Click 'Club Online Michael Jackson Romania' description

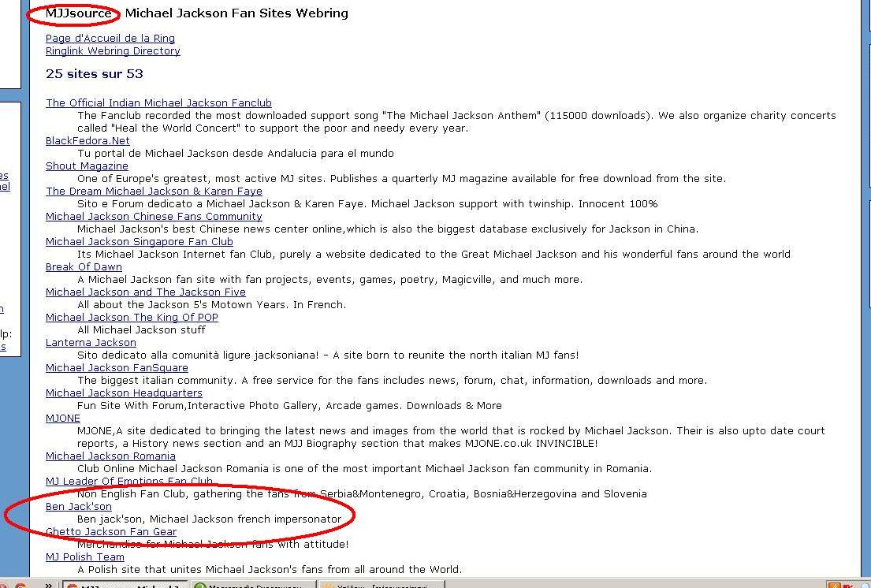(x=364, y=469)
